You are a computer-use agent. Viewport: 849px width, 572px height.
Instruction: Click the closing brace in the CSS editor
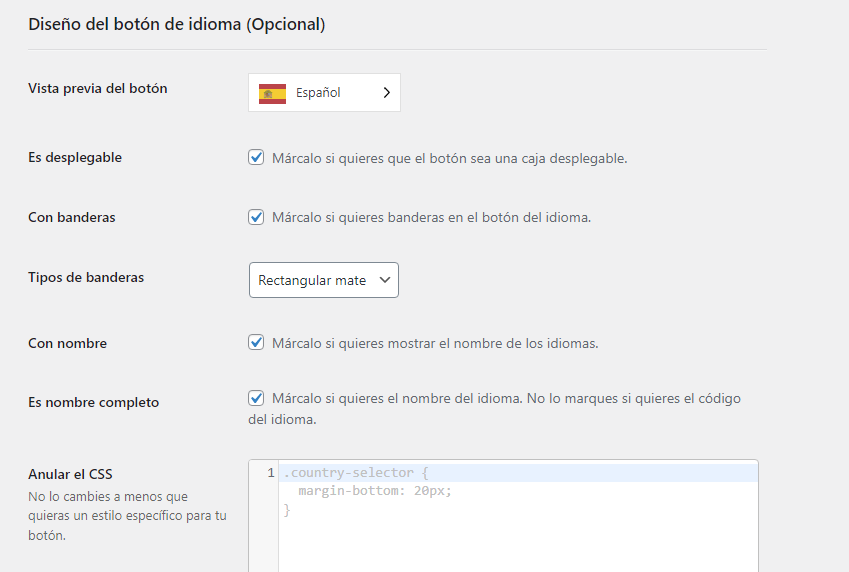[287, 510]
